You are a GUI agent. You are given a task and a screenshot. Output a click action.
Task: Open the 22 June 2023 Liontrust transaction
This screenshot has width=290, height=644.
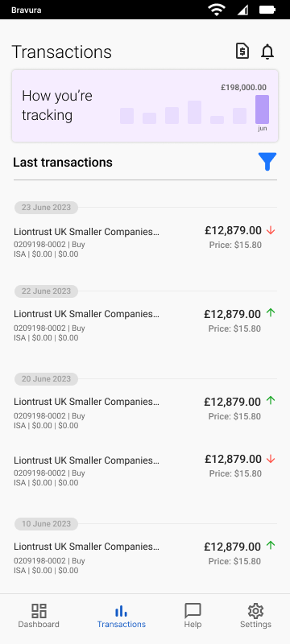(x=145, y=325)
